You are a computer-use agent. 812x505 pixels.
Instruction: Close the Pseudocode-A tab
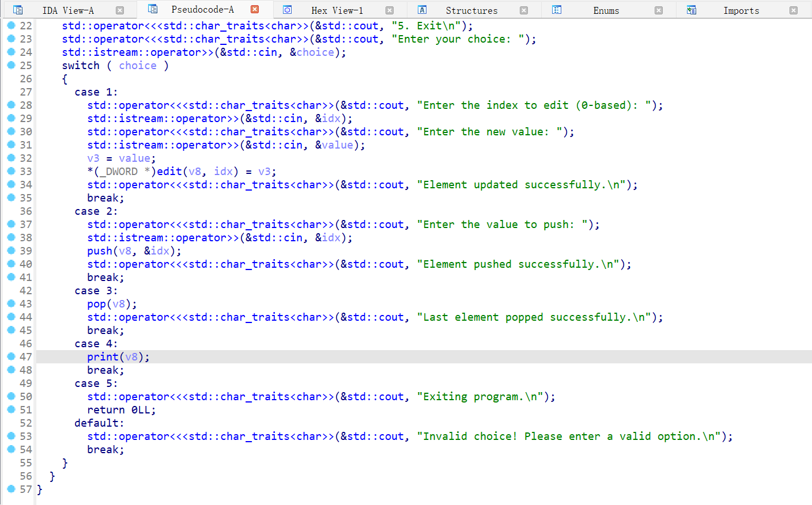coord(255,9)
